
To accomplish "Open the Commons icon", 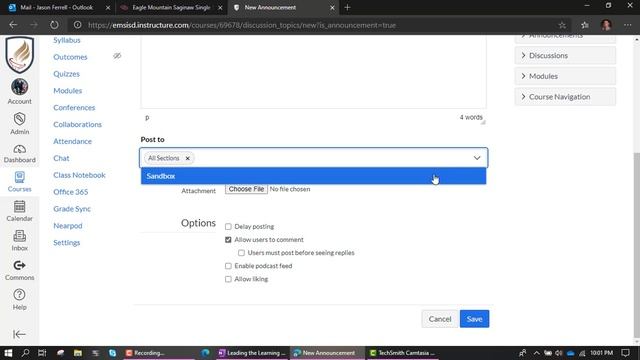I will (20, 265).
